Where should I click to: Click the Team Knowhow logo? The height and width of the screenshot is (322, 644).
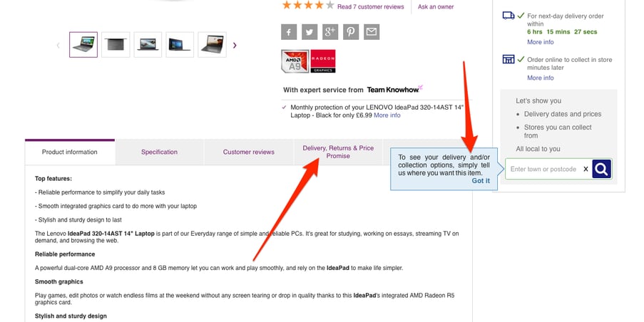(x=394, y=90)
